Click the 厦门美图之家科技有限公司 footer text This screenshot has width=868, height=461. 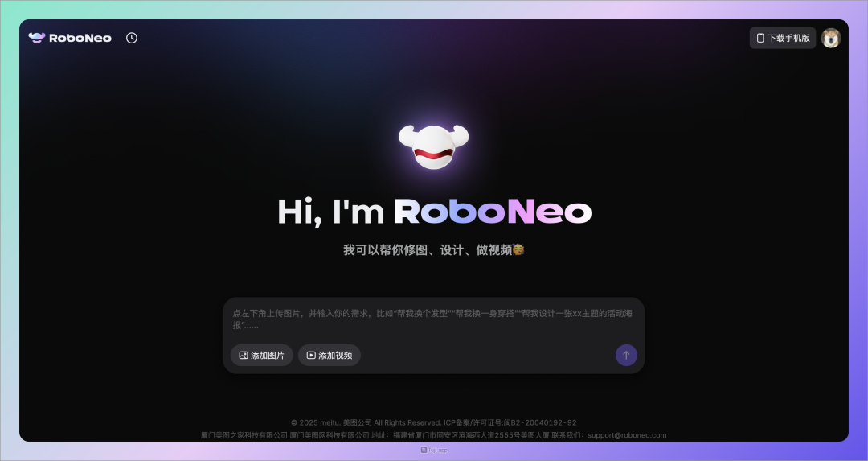[x=244, y=435]
